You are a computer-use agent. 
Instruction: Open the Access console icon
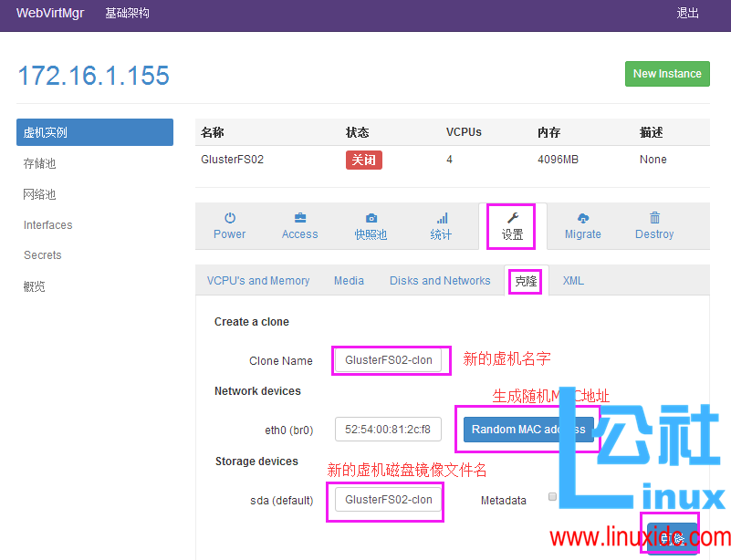[299, 225]
